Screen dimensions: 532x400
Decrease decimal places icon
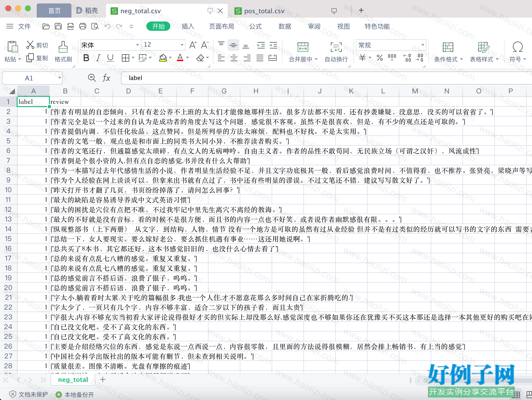click(x=419, y=58)
